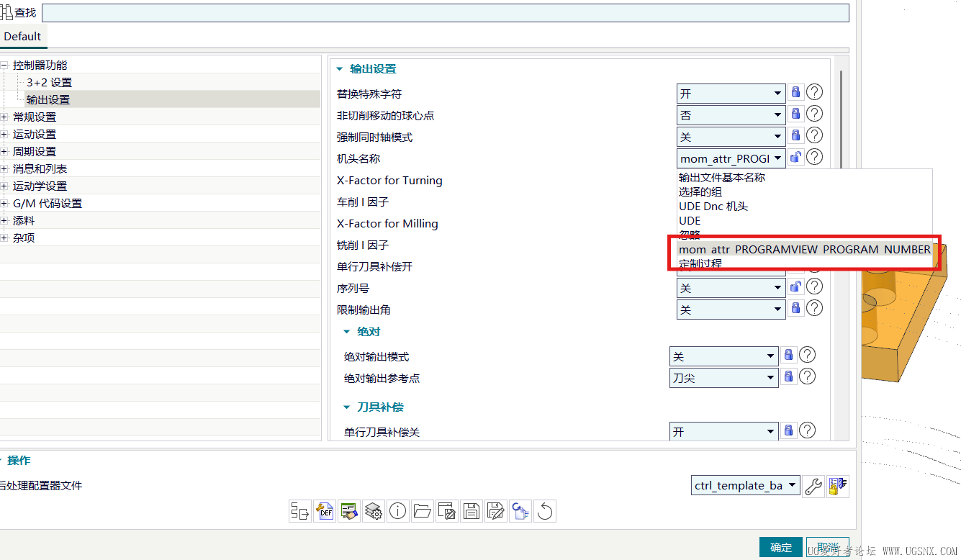Select mom_attr_PROGRAMVIEW_PROGRAM_NUMBER from the list
The image size is (961, 560).
(x=804, y=249)
